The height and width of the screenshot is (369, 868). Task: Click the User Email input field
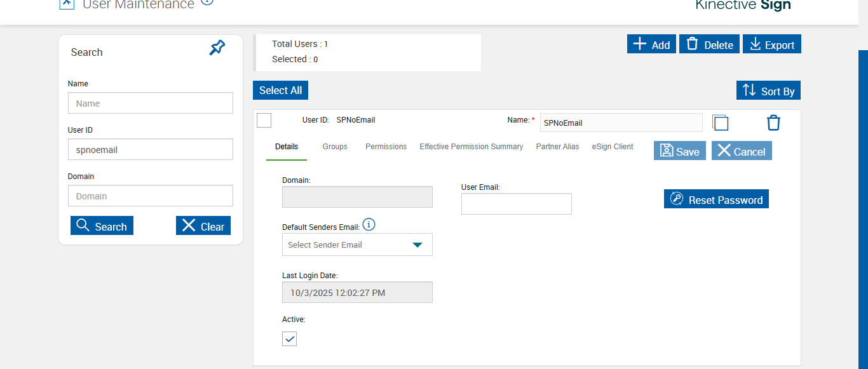tap(516, 204)
